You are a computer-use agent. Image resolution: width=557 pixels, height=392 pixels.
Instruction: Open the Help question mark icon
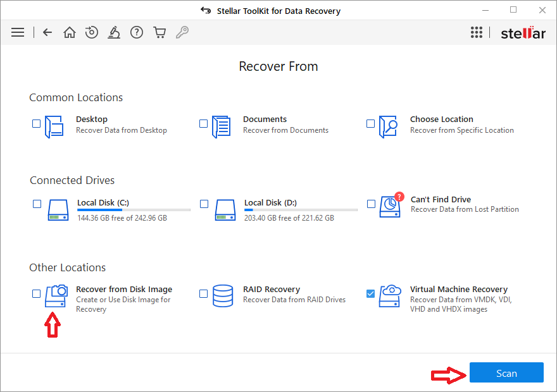tap(137, 32)
